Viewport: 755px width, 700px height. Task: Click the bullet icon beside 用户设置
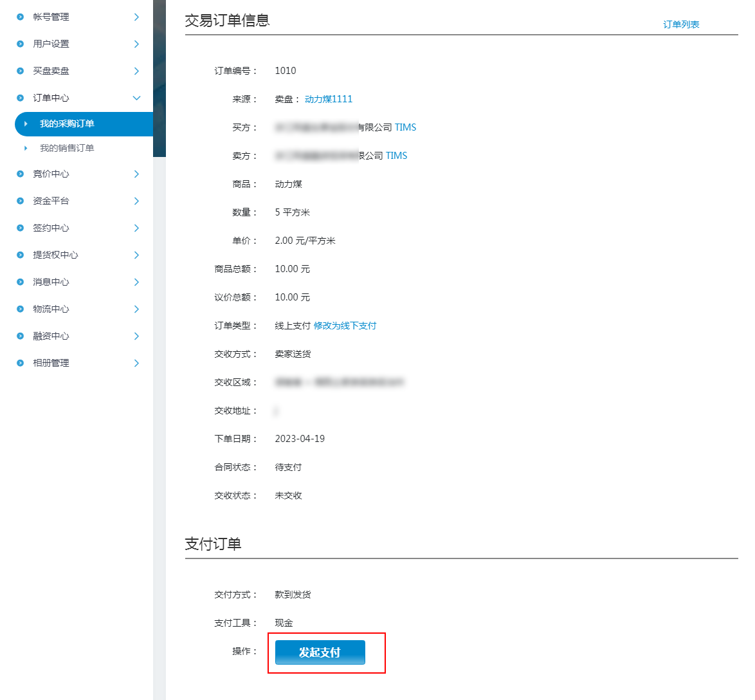click(x=20, y=44)
